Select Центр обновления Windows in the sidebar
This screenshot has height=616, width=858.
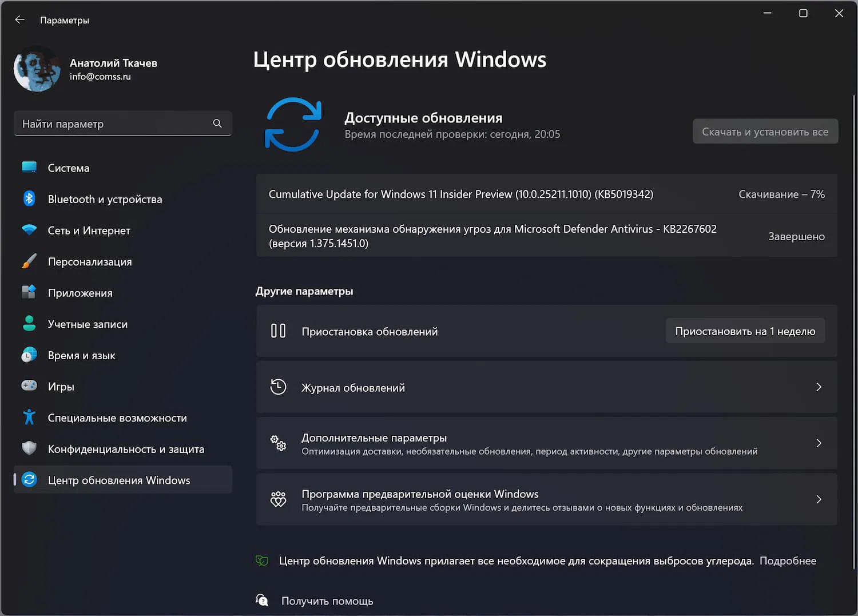123,480
